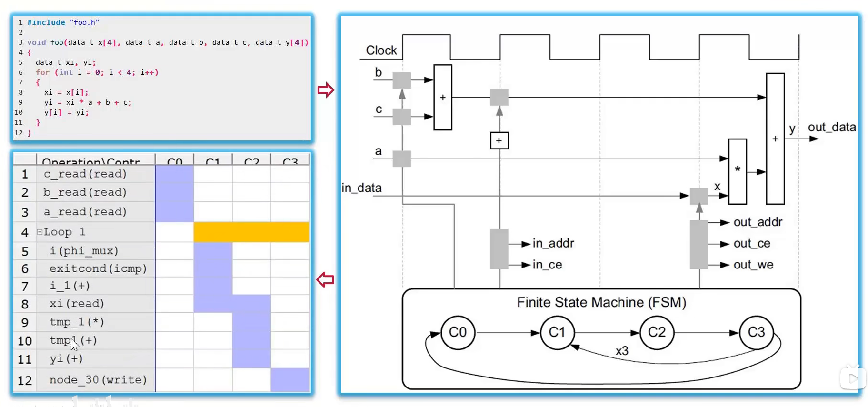Click the data_t xi, yi; declaration line
This screenshot has width=868, height=407.
point(66,62)
